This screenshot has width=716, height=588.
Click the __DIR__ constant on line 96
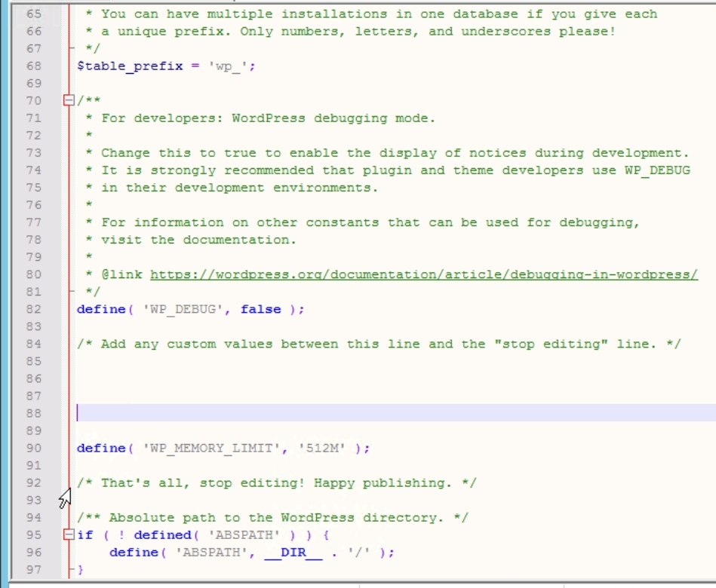(x=293, y=553)
